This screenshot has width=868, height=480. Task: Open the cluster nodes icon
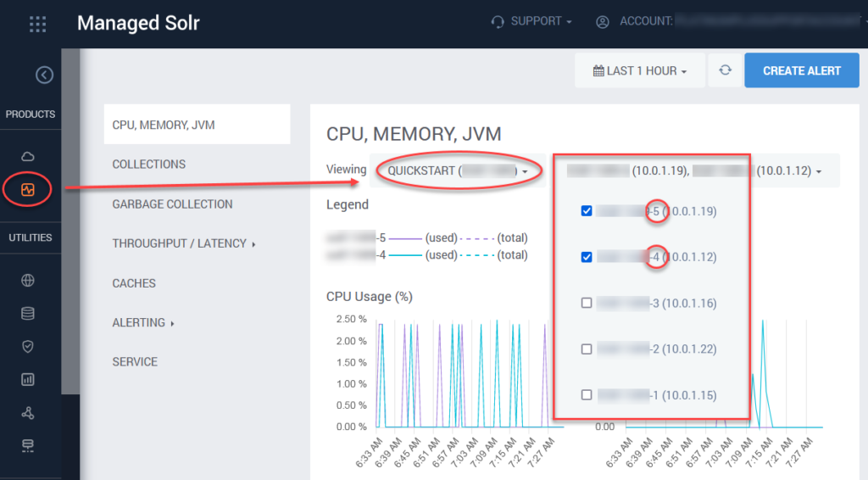[28, 413]
